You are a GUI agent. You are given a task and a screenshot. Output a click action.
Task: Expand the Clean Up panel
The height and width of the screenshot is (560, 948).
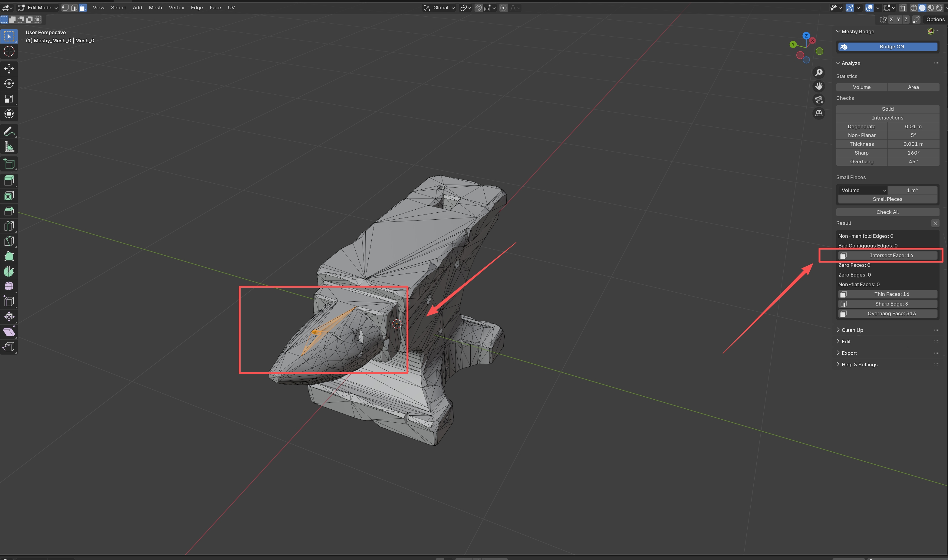pyautogui.click(x=852, y=330)
